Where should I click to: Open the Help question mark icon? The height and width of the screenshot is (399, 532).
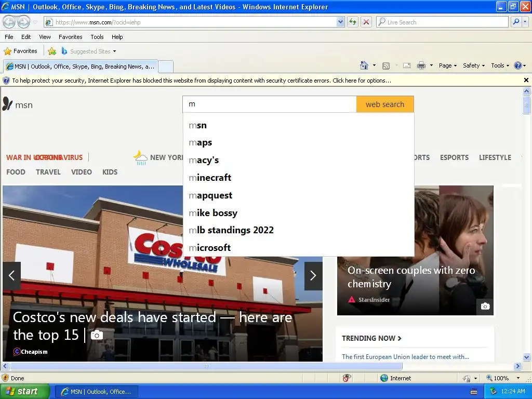[518, 65]
